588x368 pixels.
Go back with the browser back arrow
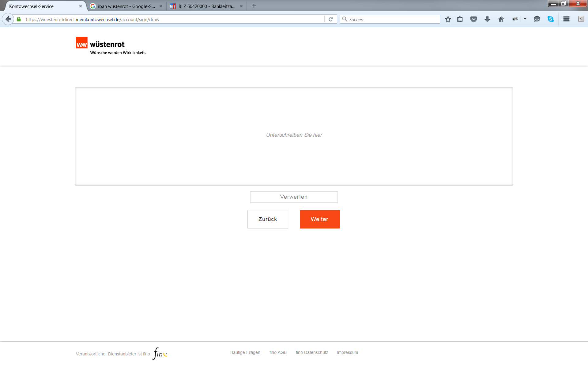pyautogui.click(x=8, y=19)
